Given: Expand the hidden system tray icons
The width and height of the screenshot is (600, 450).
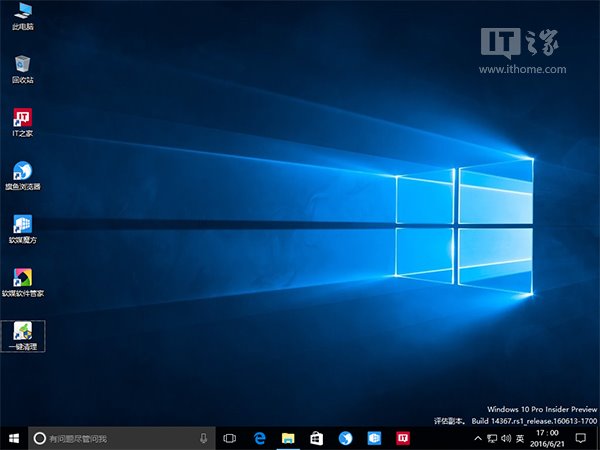Looking at the screenshot, I should coord(477,438).
